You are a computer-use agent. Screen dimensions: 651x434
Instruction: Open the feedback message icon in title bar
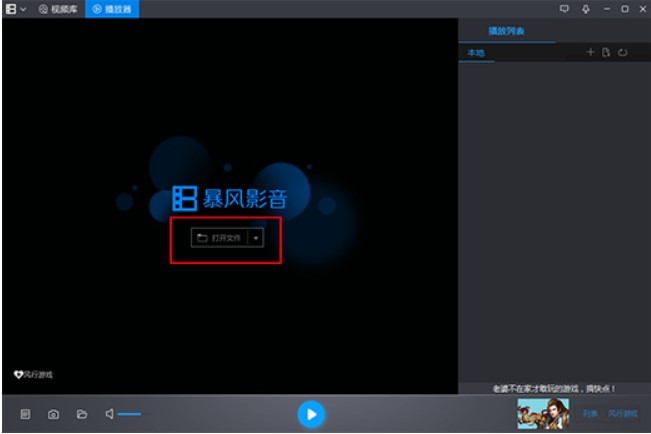click(x=564, y=9)
